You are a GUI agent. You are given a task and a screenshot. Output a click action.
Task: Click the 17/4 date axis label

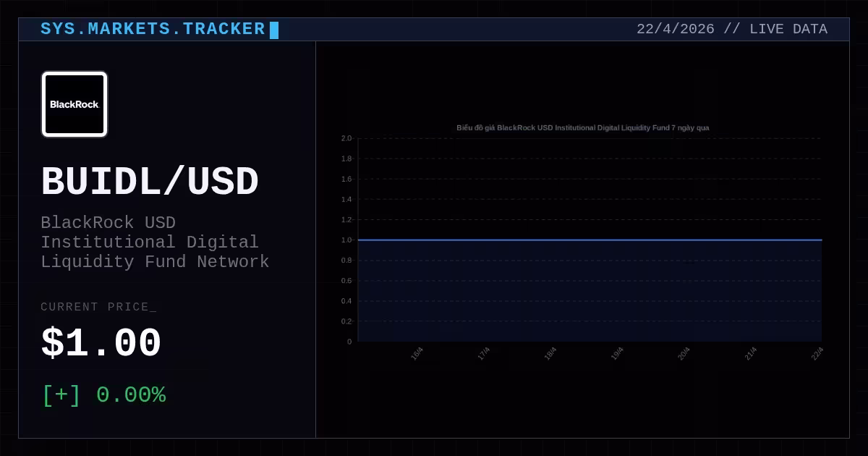point(484,353)
